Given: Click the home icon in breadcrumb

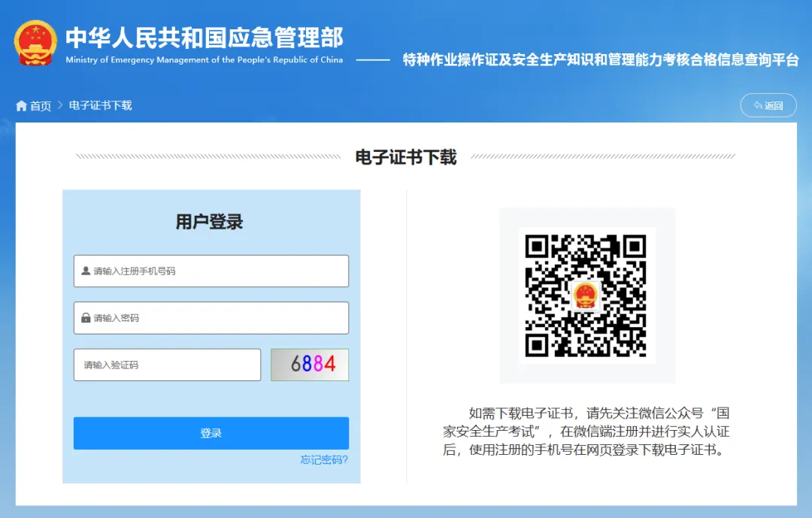Looking at the screenshot, I should pyautogui.click(x=21, y=106).
